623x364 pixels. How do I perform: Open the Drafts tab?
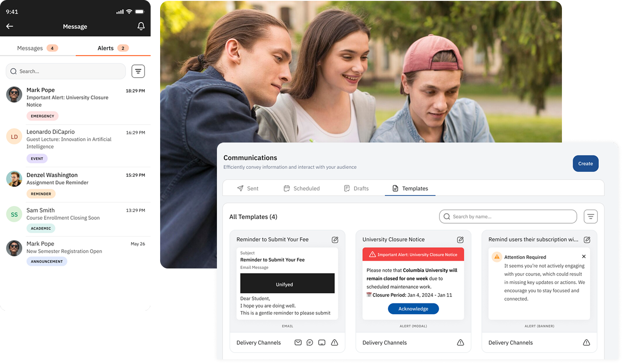(356, 188)
